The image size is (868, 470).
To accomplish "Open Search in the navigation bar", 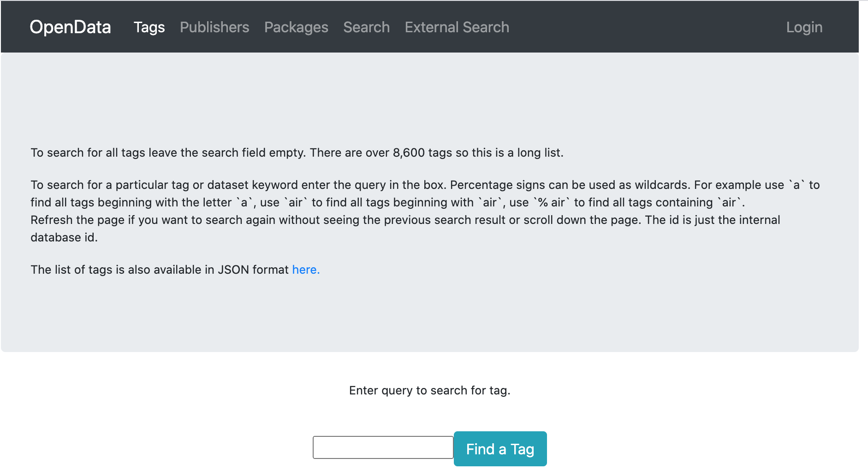I will (366, 27).
